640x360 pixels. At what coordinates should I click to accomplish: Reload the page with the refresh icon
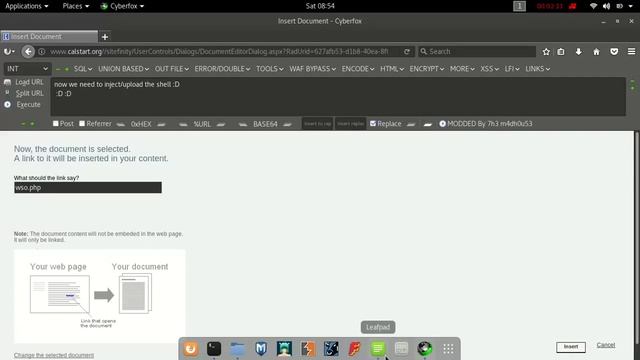pyautogui.click(x=407, y=51)
